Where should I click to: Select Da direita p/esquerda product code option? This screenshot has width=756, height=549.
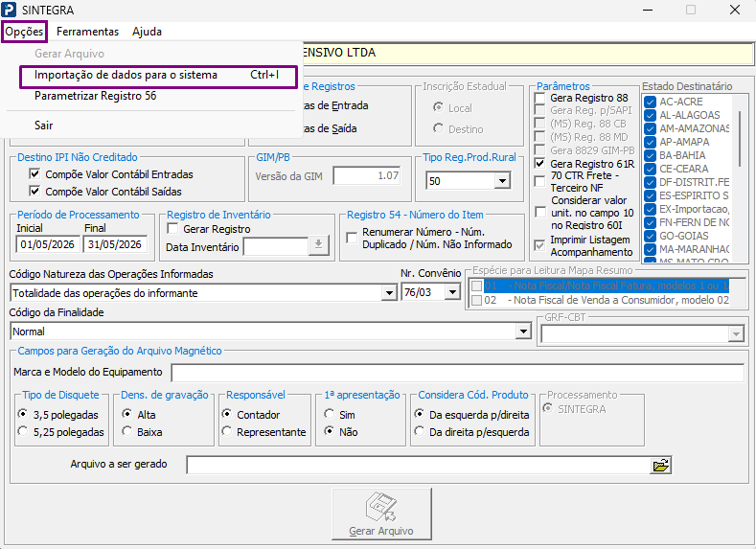[420, 431]
